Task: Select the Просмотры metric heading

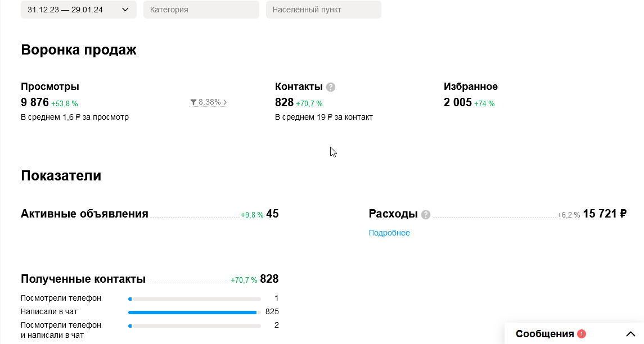Action: (x=50, y=87)
